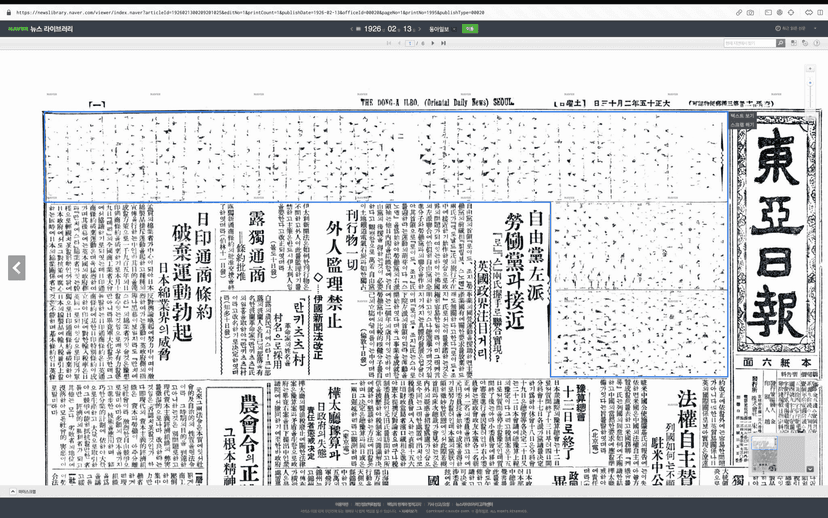Toggle the text view button over masthead
This screenshot has height=518, width=828.
(x=742, y=116)
